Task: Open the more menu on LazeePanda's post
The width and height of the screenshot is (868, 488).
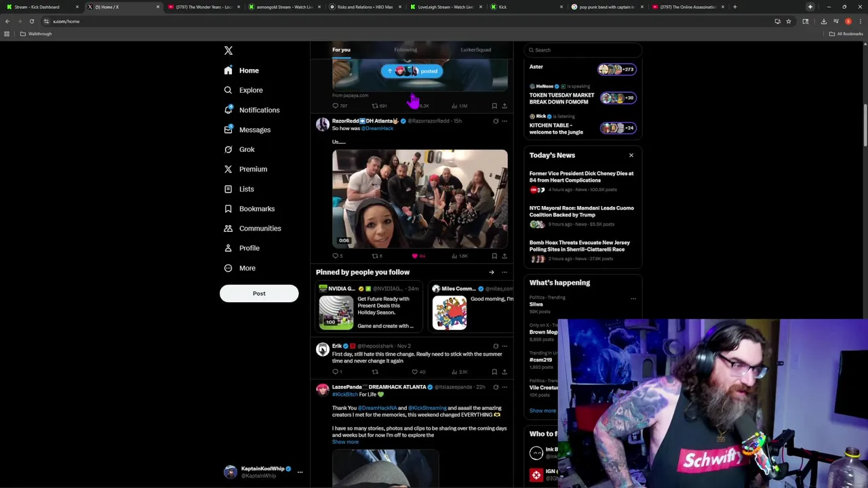Action: coord(505,387)
